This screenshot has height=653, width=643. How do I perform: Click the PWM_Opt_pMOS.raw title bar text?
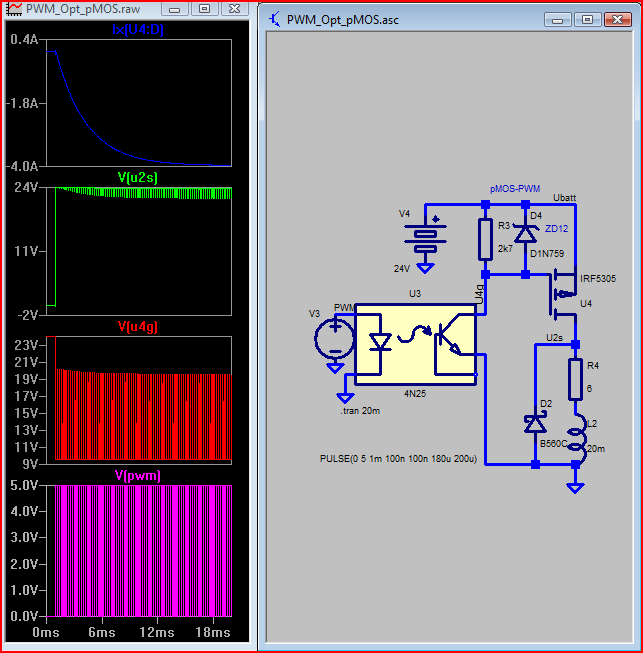pos(83,9)
